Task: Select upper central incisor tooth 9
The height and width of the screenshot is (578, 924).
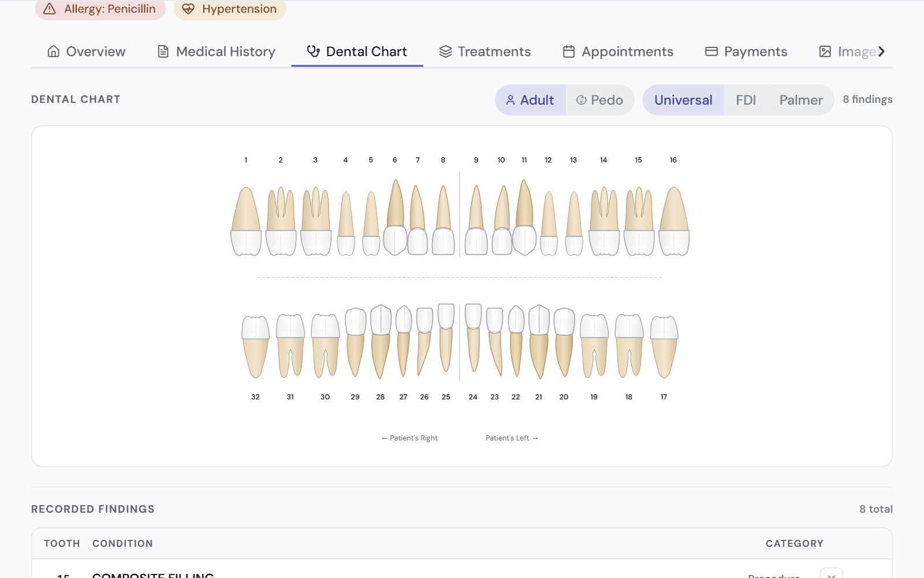Action: point(476,220)
